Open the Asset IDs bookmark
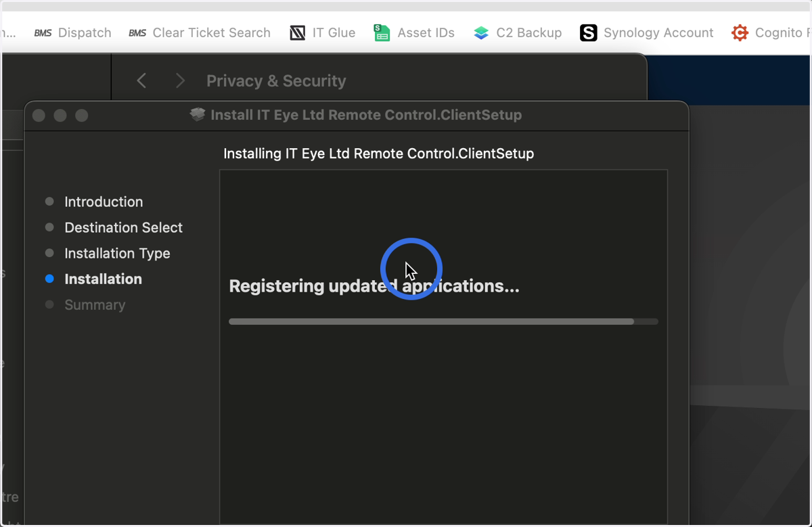Image resolution: width=812 pixels, height=527 pixels. pyautogui.click(x=414, y=32)
